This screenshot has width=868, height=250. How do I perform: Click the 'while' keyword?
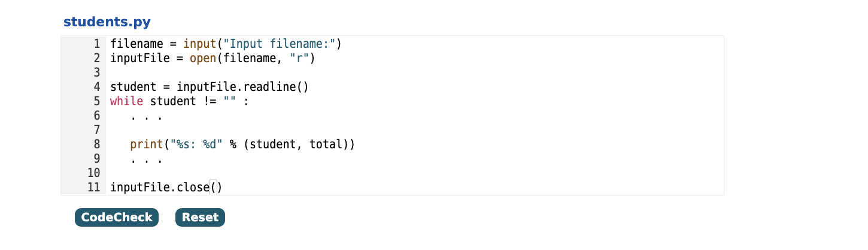(x=126, y=101)
